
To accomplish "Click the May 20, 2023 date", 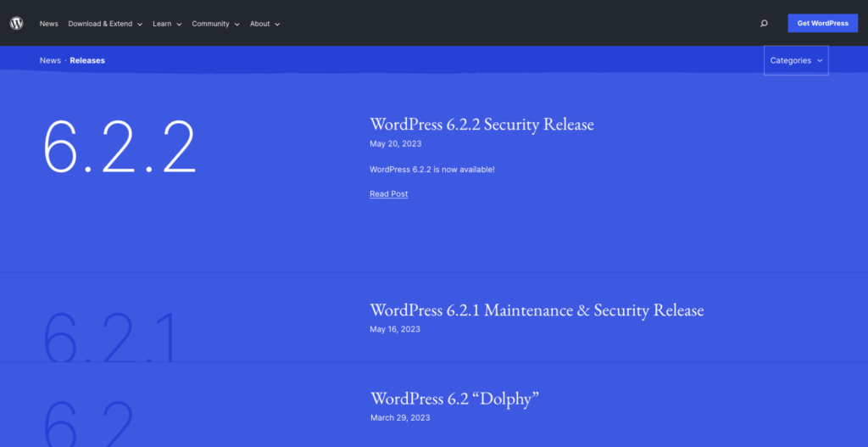I will click(395, 143).
